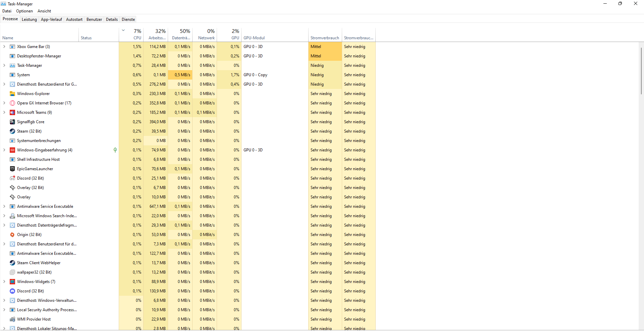The width and height of the screenshot is (644, 332).
Task: Click the '647,1 MB' memory cell
Action: 156,206
